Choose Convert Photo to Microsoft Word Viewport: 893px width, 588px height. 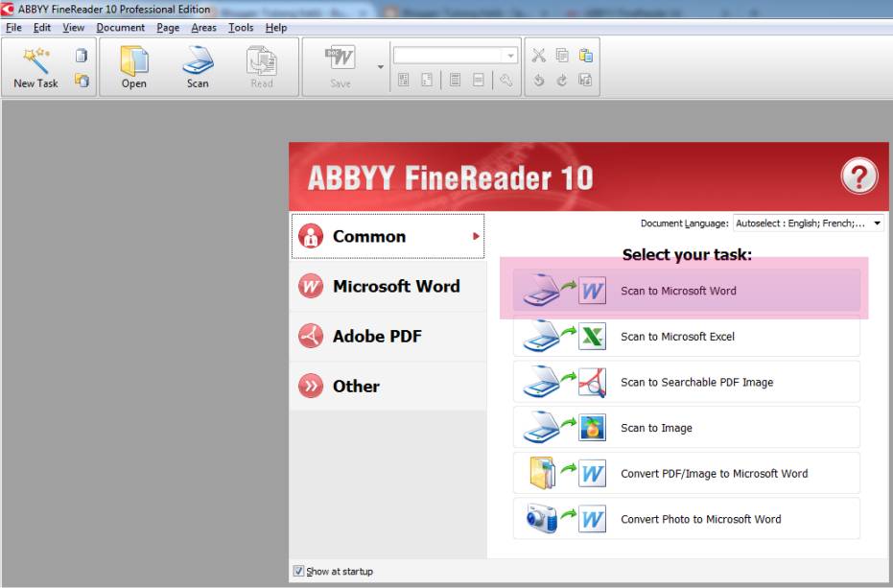pos(686,519)
